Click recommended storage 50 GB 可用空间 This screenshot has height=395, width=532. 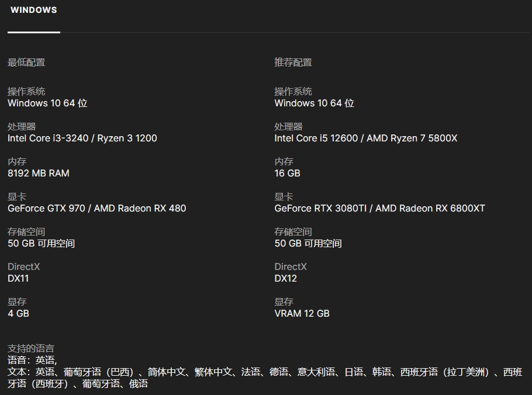(x=308, y=244)
